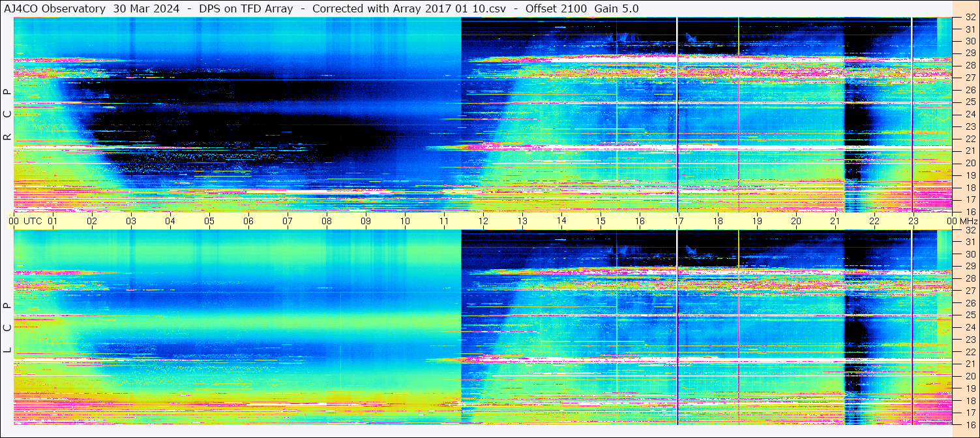The height and width of the screenshot is (438, 980).
Task: Click the 'Gain 5.0' header value
Action: 617,9
